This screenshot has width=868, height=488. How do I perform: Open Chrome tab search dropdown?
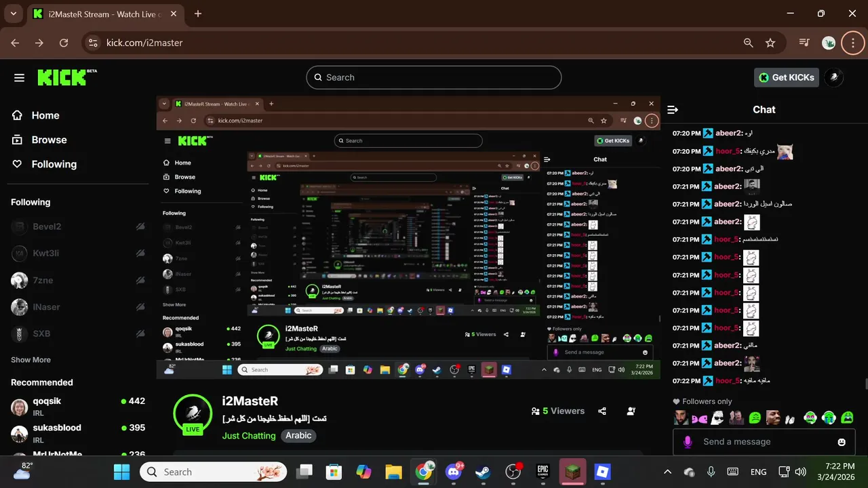click(14, 14)
